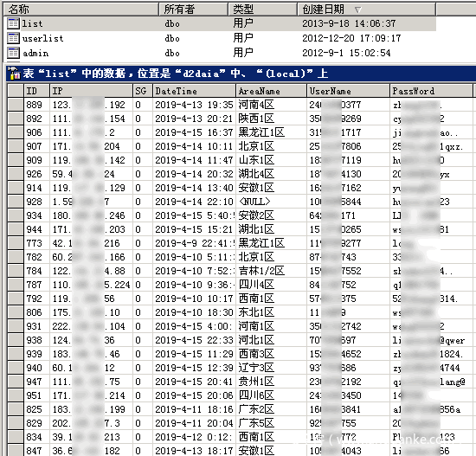Click DateTime cell 2019-4-15 22:33
Screen dimensions: 476x456
click(194, 340)
